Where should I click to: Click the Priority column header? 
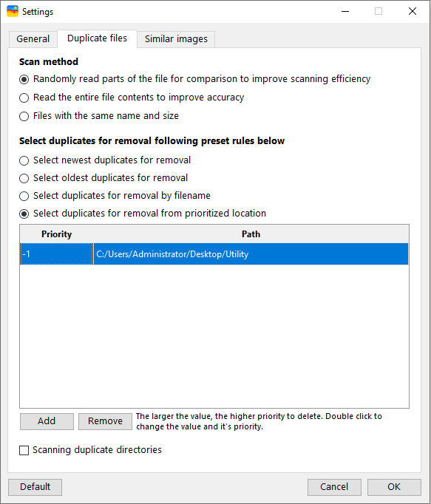click(x=57, y=234)
